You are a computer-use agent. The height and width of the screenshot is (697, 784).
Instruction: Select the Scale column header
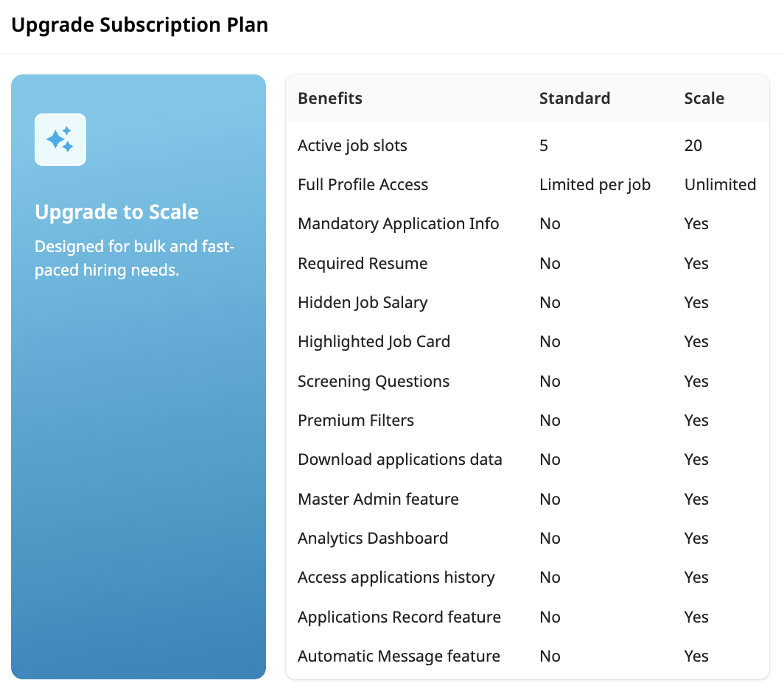tap(704, 98)
